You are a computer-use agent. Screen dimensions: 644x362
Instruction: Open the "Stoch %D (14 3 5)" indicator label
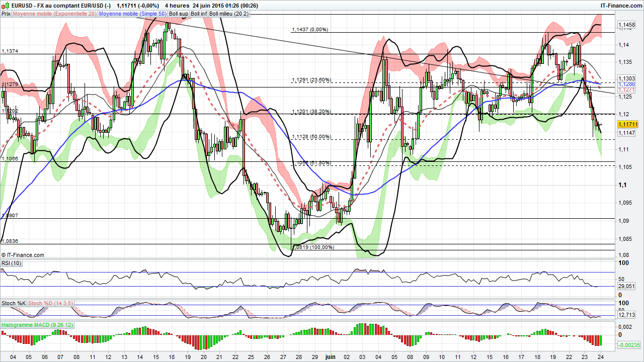click(x=50, y=303)
